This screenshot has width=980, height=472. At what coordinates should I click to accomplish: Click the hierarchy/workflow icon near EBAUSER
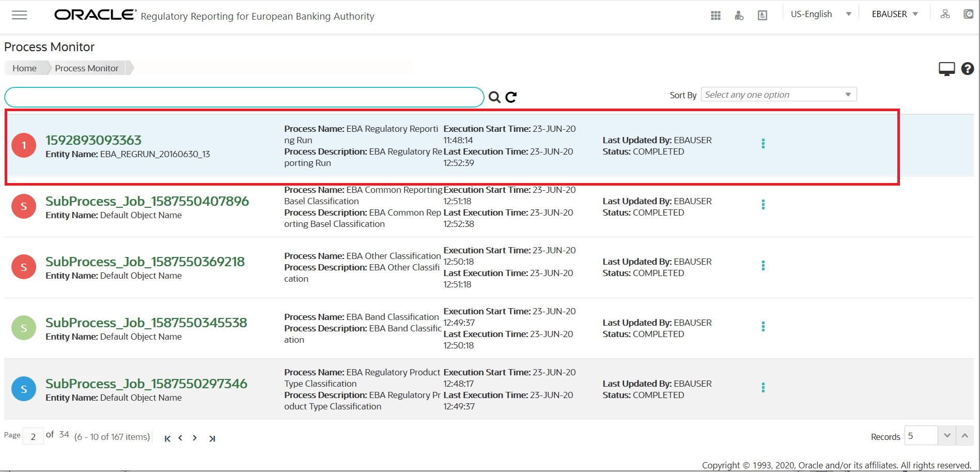click(945, 14)
